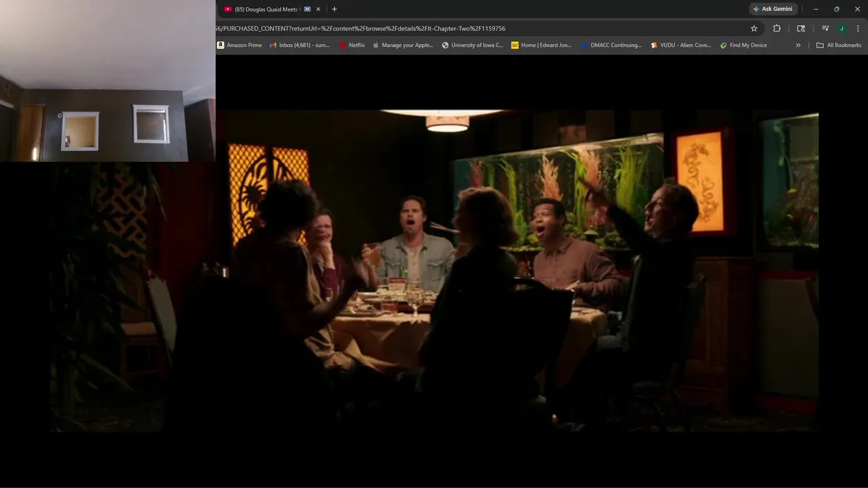Open the Amazon Prime bookmark
Viewport: 868px width, 488px height.
point(239,45)
